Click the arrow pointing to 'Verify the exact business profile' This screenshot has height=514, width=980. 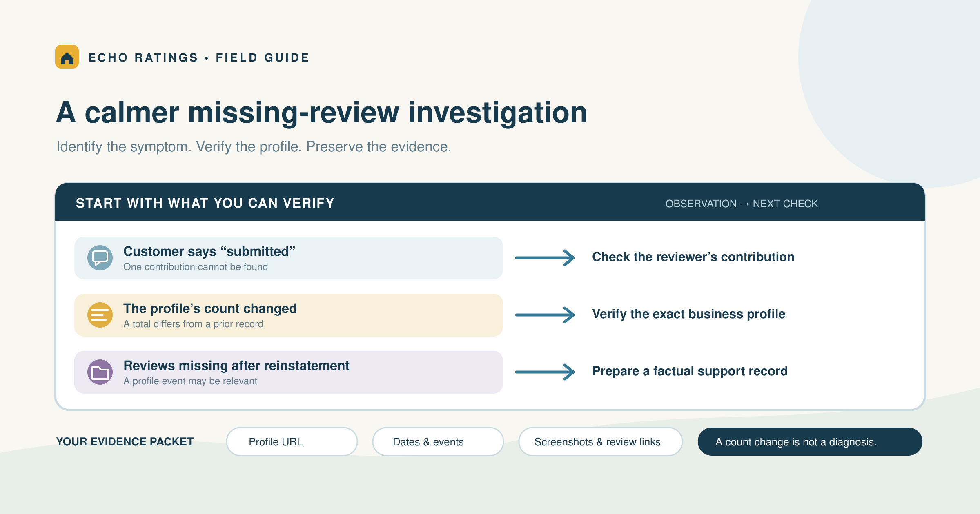point(545,315)
